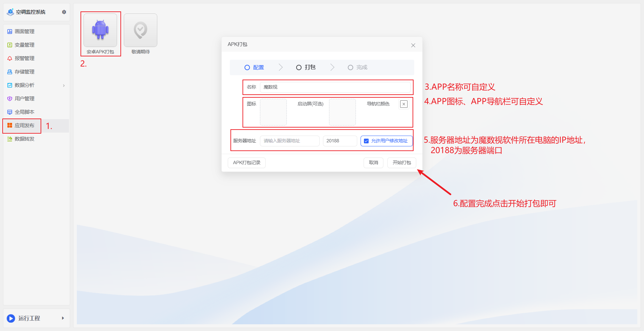Select the 配置 step radio button
644x331 pixels.
coord(247,67)
